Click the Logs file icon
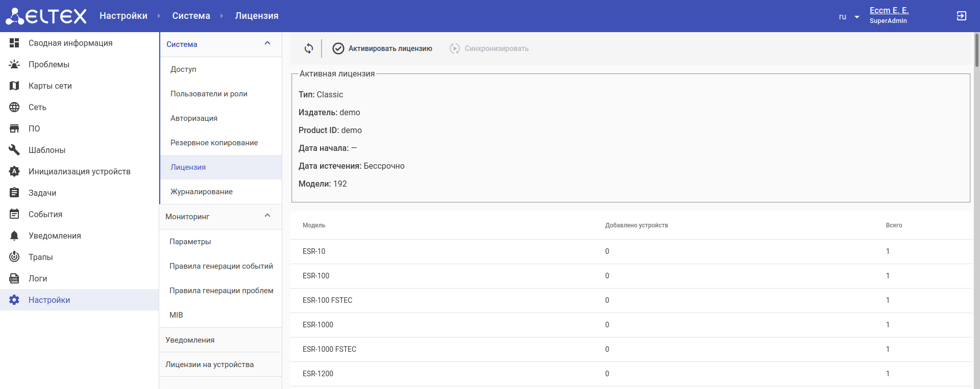The width and height of the screenshot is (980, 389). [14, 278]
